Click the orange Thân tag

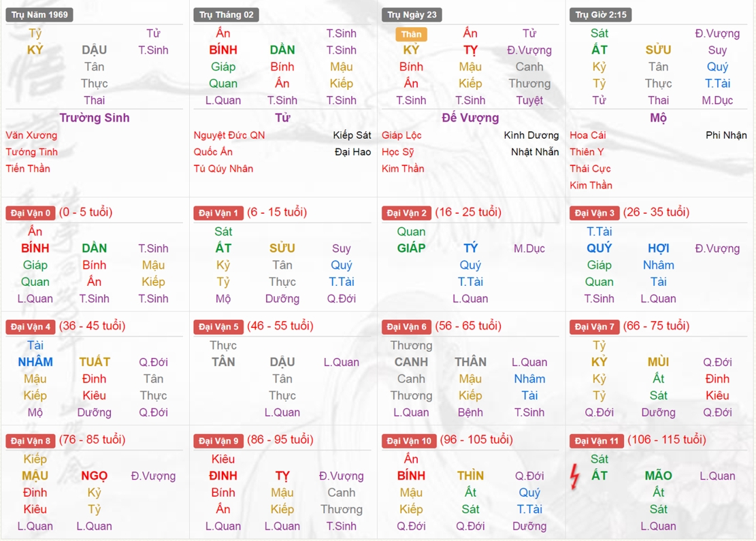[x=411, y=33]
